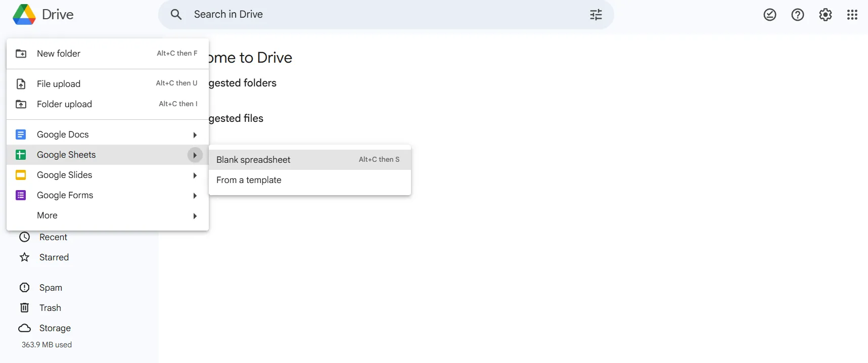The width and height of the screenshot is (868, 363).
Task: Click the New folder icon
Action: pyautogui.click(x=21, y=54)
